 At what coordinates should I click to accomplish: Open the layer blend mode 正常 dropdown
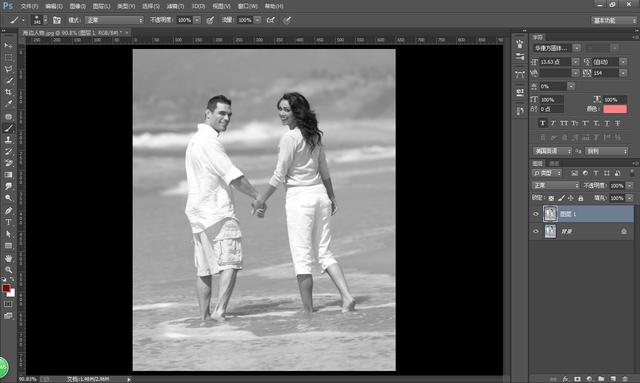coord(556,185)
